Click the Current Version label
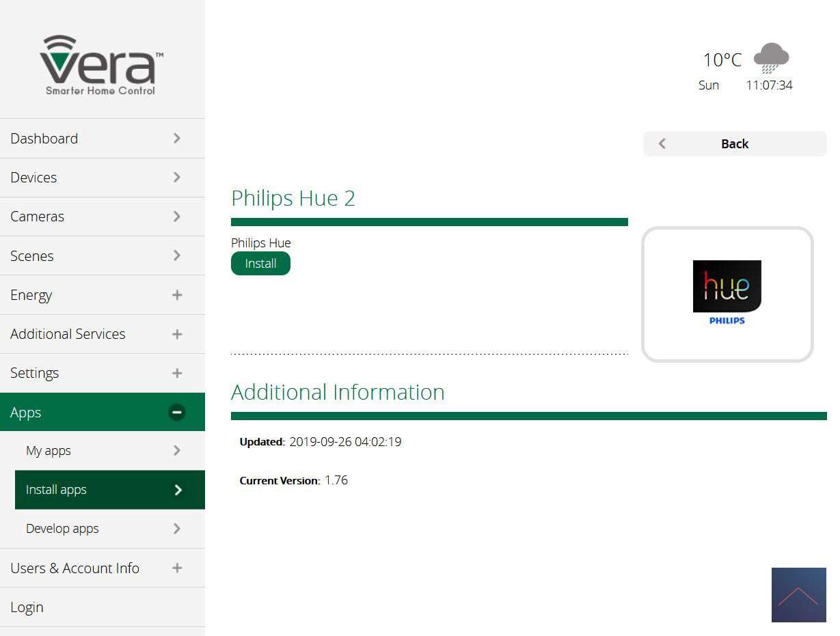The image size is (840, 636). [280, 481]
